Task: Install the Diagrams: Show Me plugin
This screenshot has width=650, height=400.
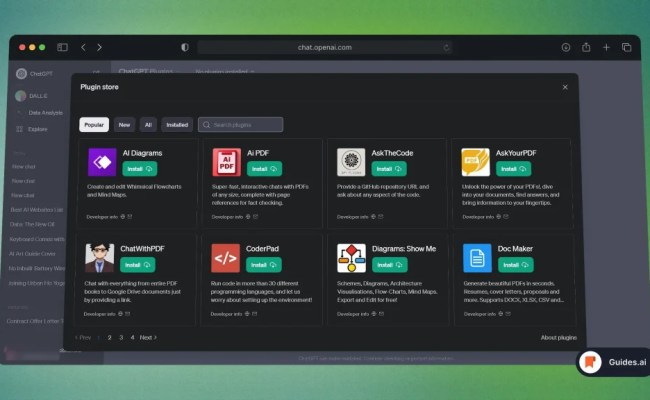Action: click(x=390, y=265)
